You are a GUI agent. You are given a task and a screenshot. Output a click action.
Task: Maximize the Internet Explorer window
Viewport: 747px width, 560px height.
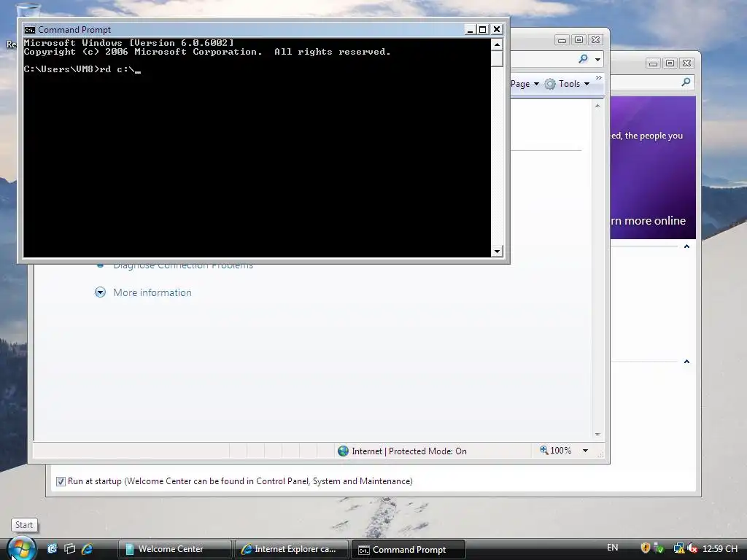pyautogui.click(x=578, y=40)
